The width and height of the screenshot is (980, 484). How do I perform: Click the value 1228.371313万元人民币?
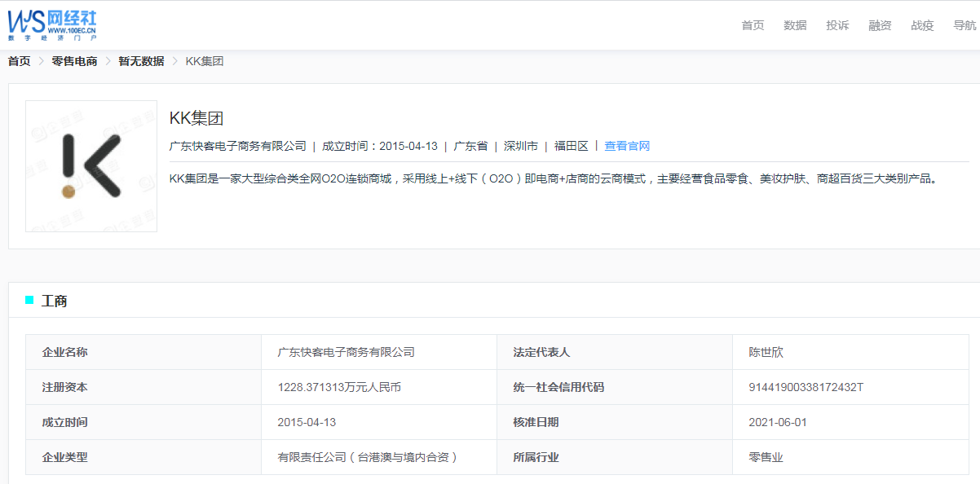[339, 387]
